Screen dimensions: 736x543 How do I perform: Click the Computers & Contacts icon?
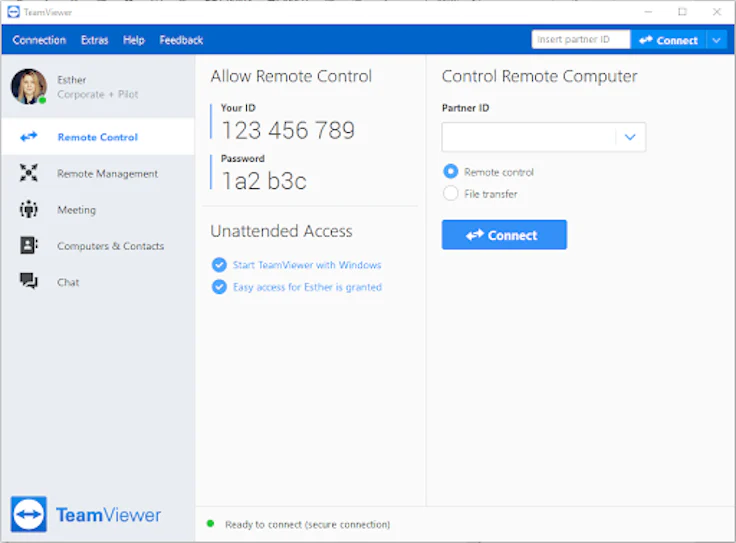[29, 245]
